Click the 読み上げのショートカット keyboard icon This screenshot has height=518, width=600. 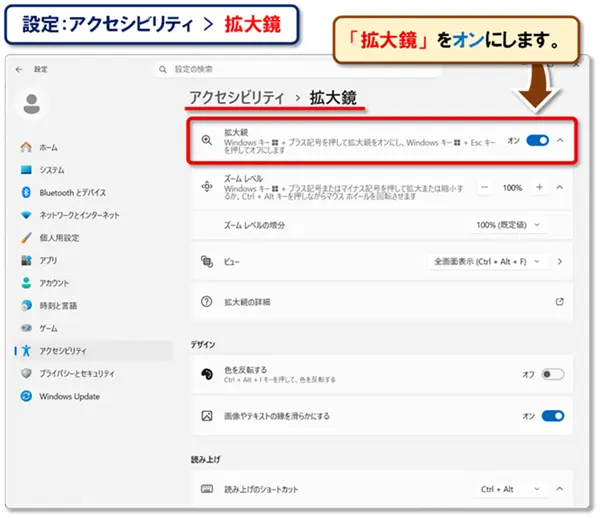pos(207,489)
